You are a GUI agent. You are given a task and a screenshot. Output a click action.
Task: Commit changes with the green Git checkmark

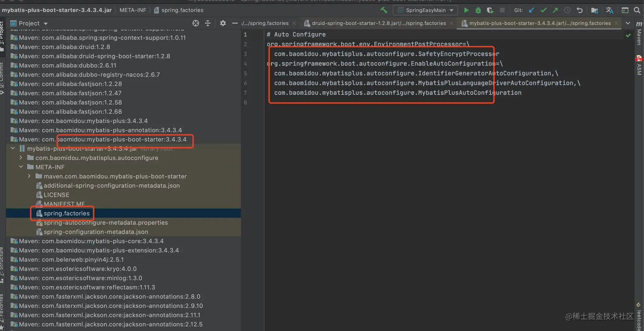[x=543, y=10]
